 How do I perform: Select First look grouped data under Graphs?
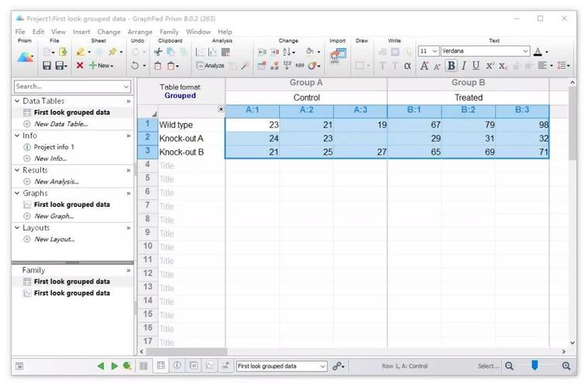72,204
